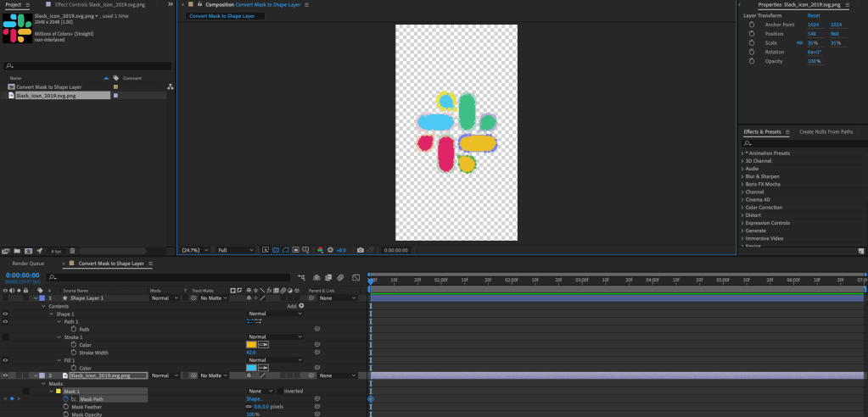Image resolution: width=868 pixels, height=417 pixels.
Task: Hide the Slack_icon_2019.svg.png layer with eye toggle
Action: [5, 375]
